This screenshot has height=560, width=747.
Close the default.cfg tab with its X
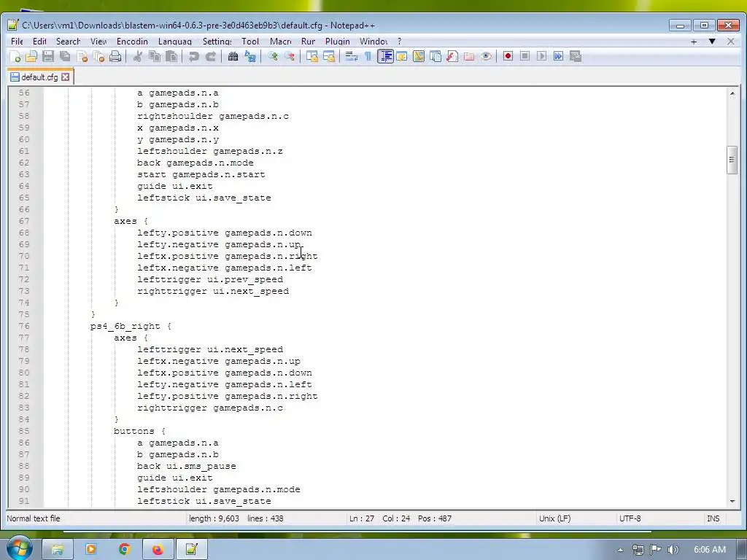(65, 77)
